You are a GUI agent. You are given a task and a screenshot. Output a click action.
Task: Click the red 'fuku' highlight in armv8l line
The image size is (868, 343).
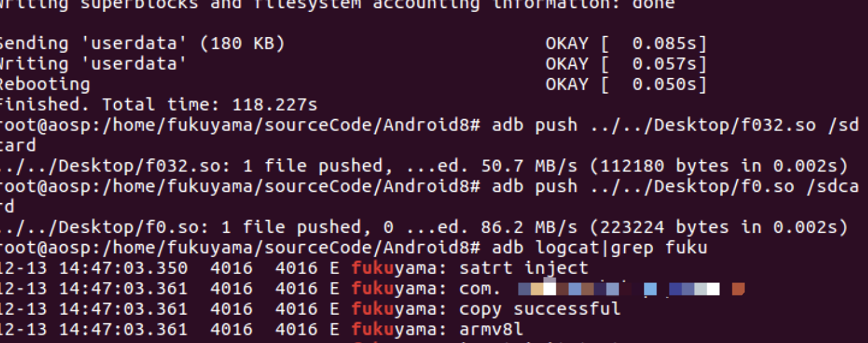[x=373, y=329]
